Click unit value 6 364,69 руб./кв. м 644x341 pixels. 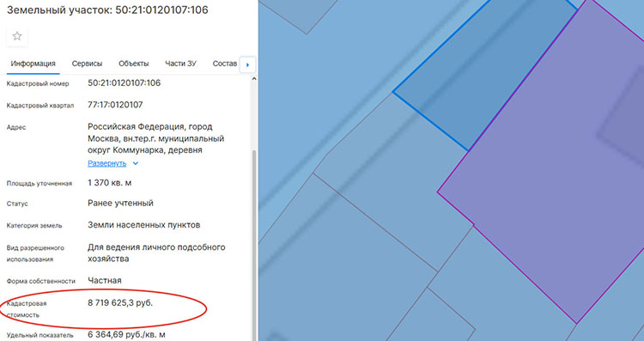click(x=126, y=335)
